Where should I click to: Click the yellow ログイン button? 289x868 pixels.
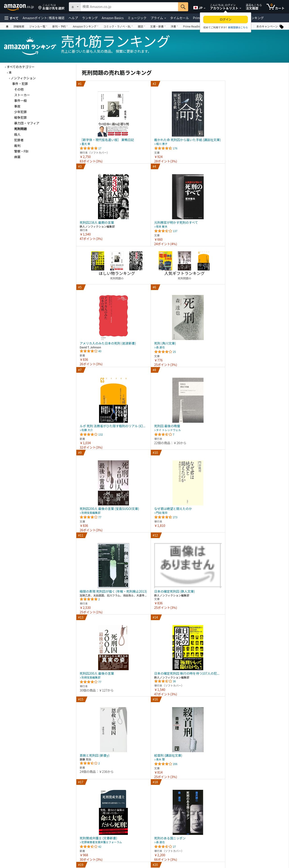(225, 20)
